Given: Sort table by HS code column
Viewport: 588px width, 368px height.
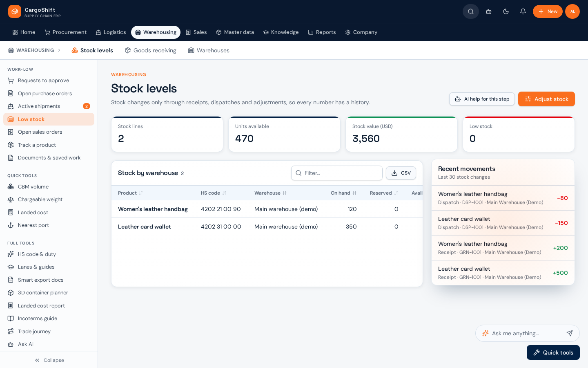Looking at the screenshot, I should point(214,193).
